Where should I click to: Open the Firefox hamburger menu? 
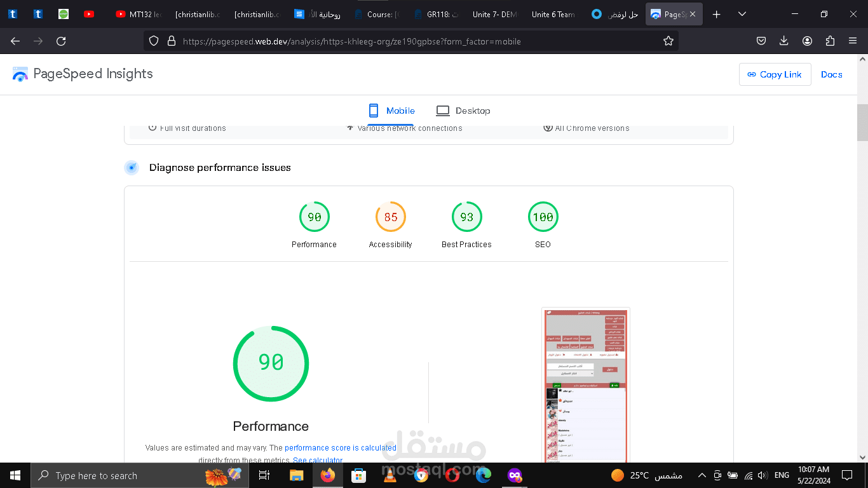[x=853, y=41]
